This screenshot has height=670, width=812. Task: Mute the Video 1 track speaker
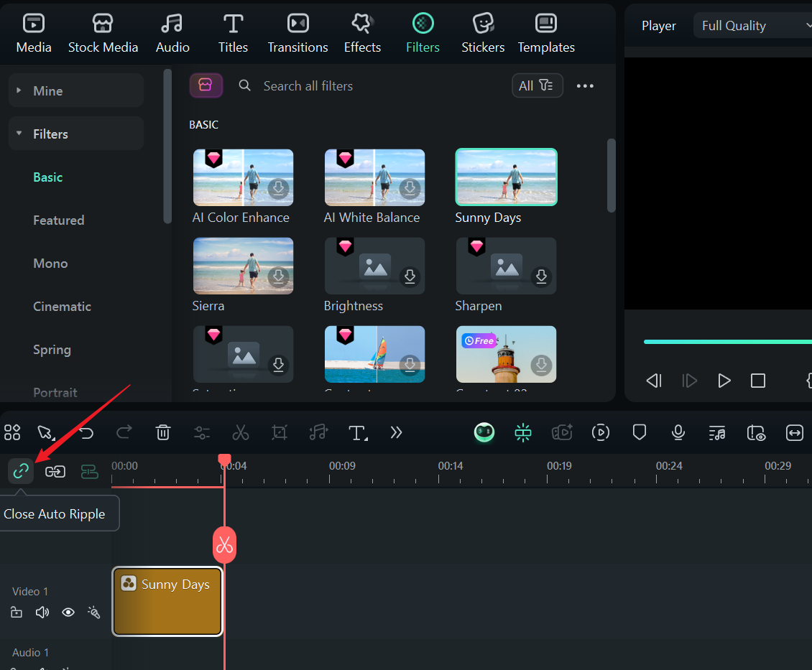tap(42, 613)
